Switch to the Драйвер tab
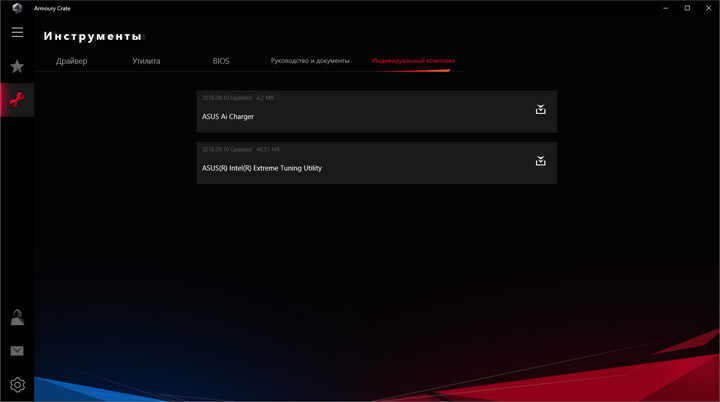Viewport: 720px width, 402px height. tap(72, 61)
